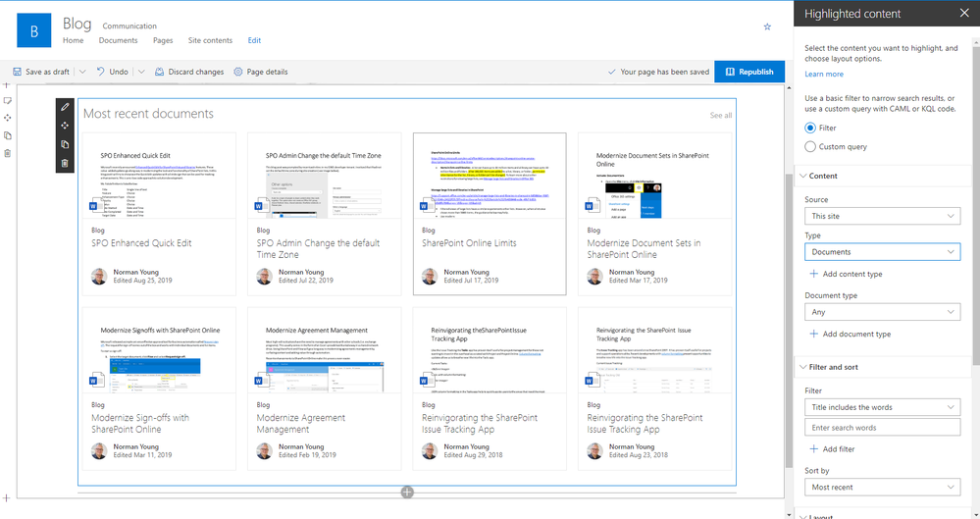Open the Type dropdown showing Documents

tap(882, 252)
